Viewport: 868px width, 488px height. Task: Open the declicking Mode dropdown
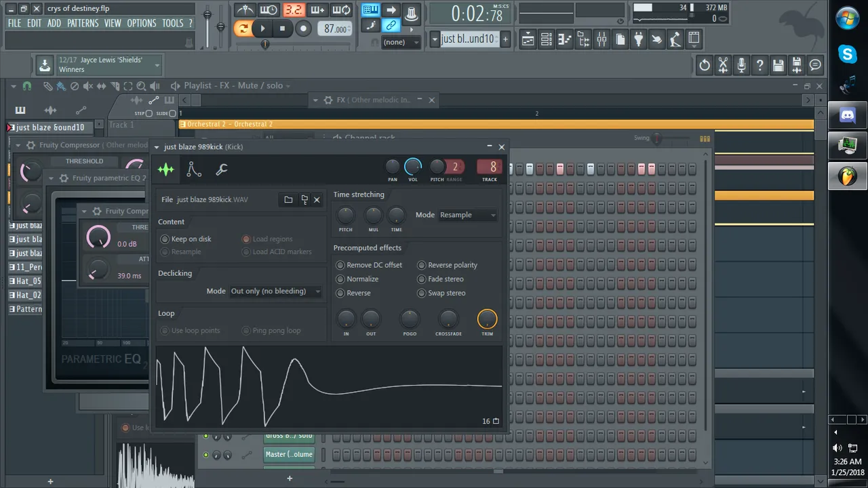(x=275, y=291)
